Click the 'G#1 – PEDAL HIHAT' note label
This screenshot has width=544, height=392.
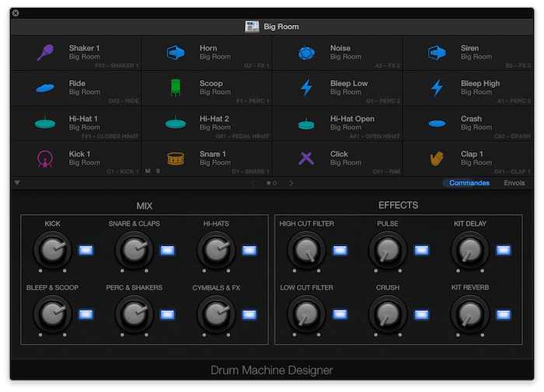(x=242, y=136)
